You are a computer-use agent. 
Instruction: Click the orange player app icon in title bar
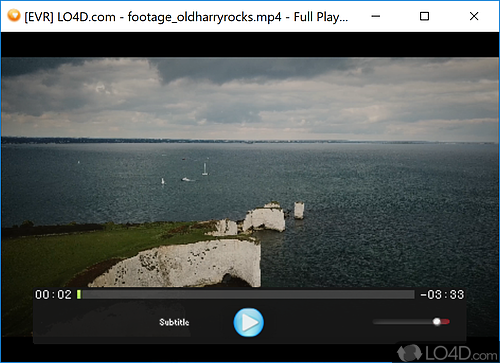tap(14, 16)
